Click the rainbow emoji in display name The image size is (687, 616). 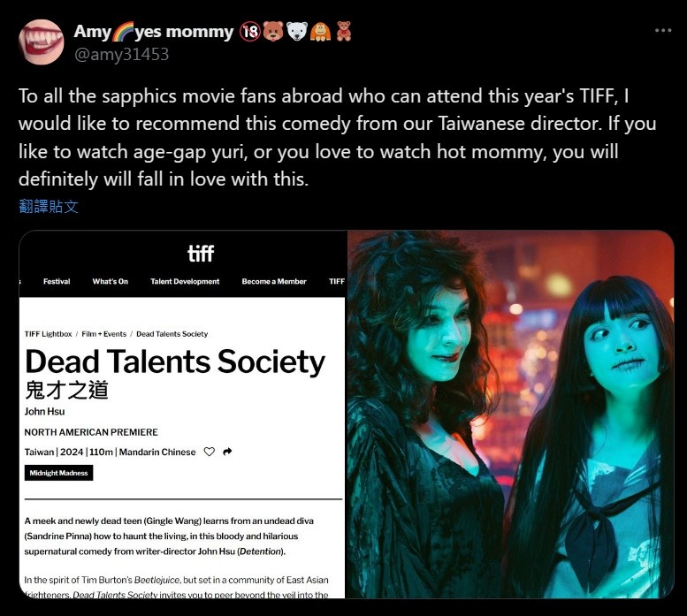[x=123, y=32]
